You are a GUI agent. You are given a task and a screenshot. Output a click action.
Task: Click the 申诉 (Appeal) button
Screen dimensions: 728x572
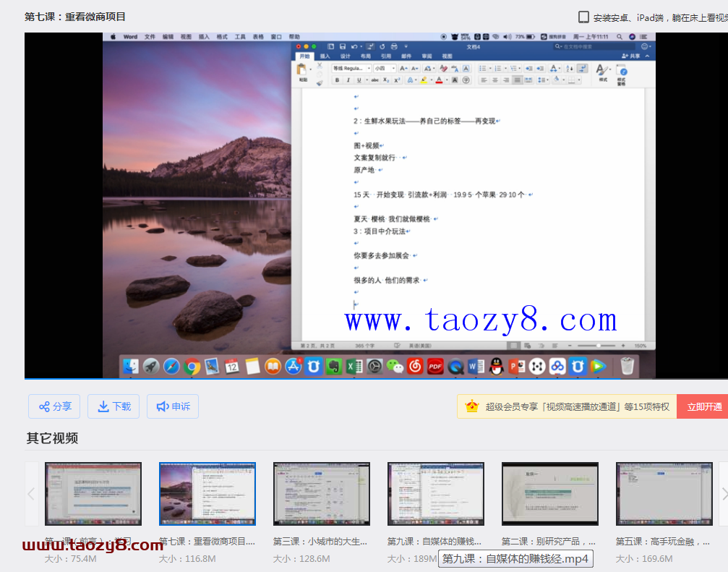point(173,406)
